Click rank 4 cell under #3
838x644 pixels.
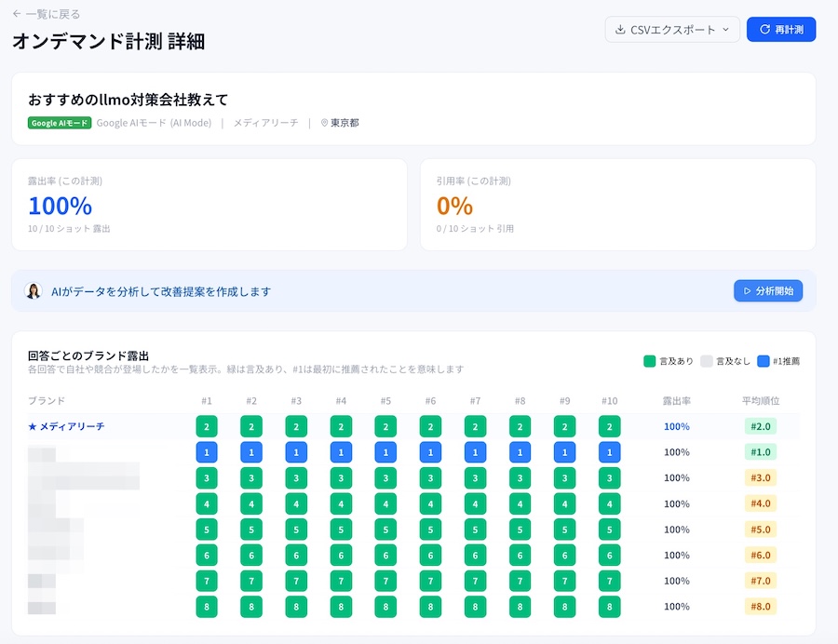[296, 503]
